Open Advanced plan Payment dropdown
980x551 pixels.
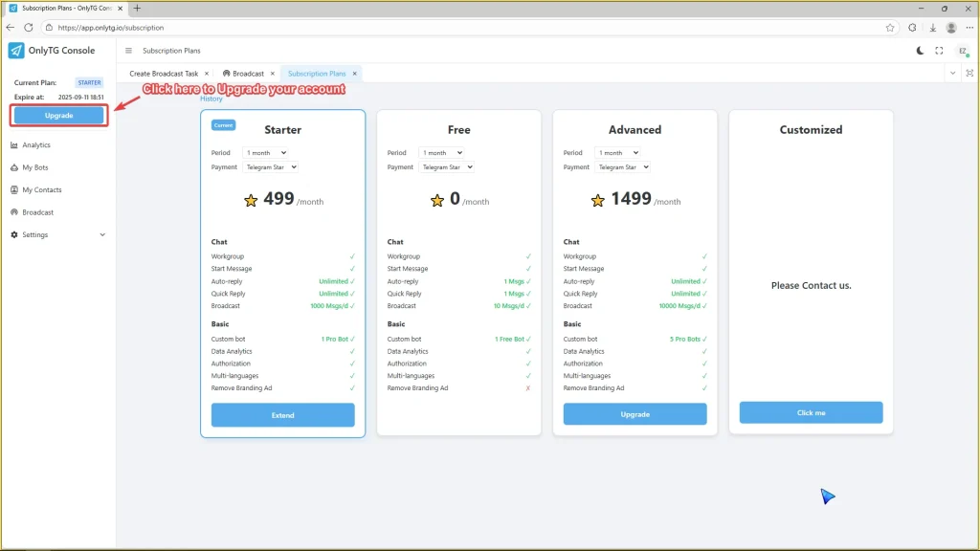click(623, 167)
